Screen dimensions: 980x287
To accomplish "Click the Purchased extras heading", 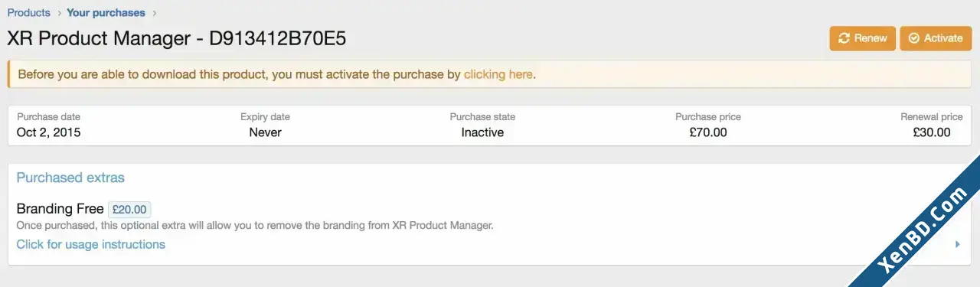I will point(70,178).
